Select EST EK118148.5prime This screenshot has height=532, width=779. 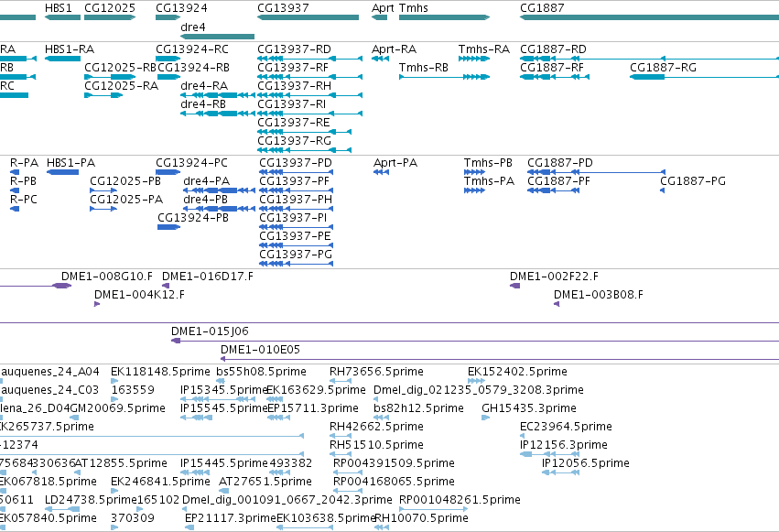click(114, 381)
